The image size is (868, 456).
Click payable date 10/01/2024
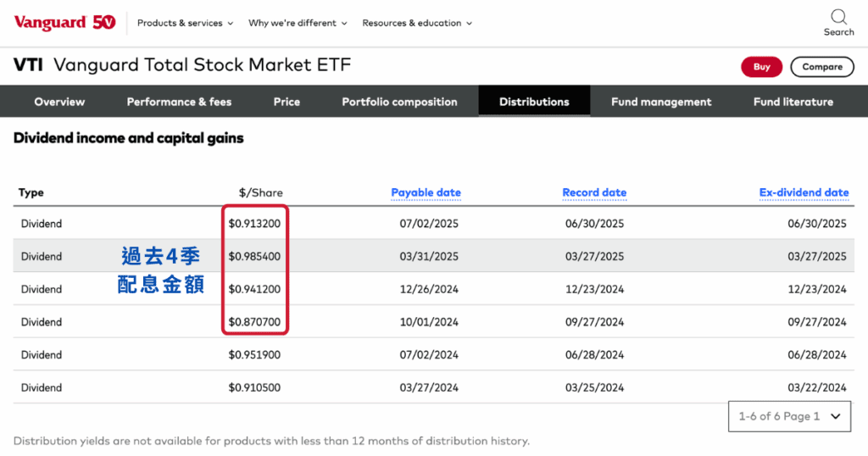coord(429,322)
